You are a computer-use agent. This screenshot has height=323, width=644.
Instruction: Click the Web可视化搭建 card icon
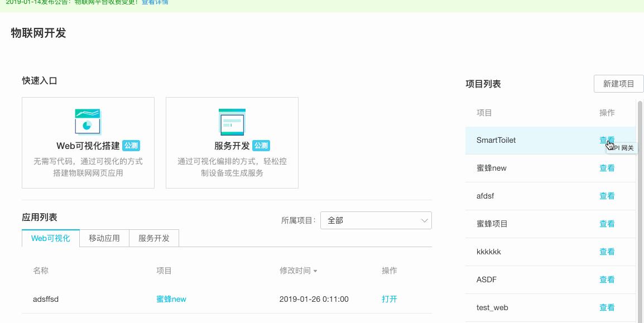click(x=88, y=122)
